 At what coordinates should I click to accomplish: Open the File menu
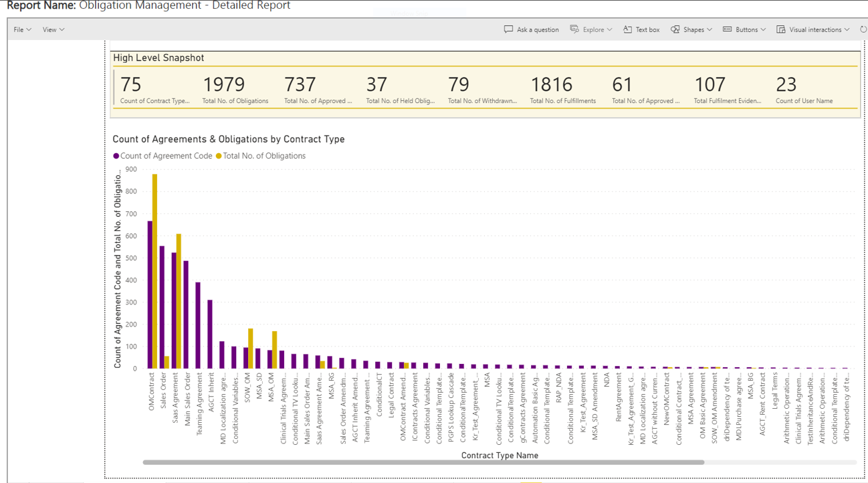coord(22,29)
